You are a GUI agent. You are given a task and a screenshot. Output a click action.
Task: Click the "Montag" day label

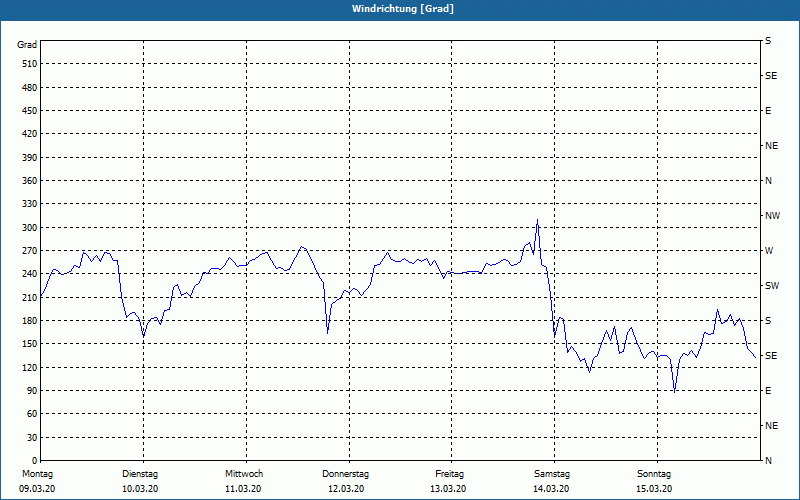(x=37, y=474)
